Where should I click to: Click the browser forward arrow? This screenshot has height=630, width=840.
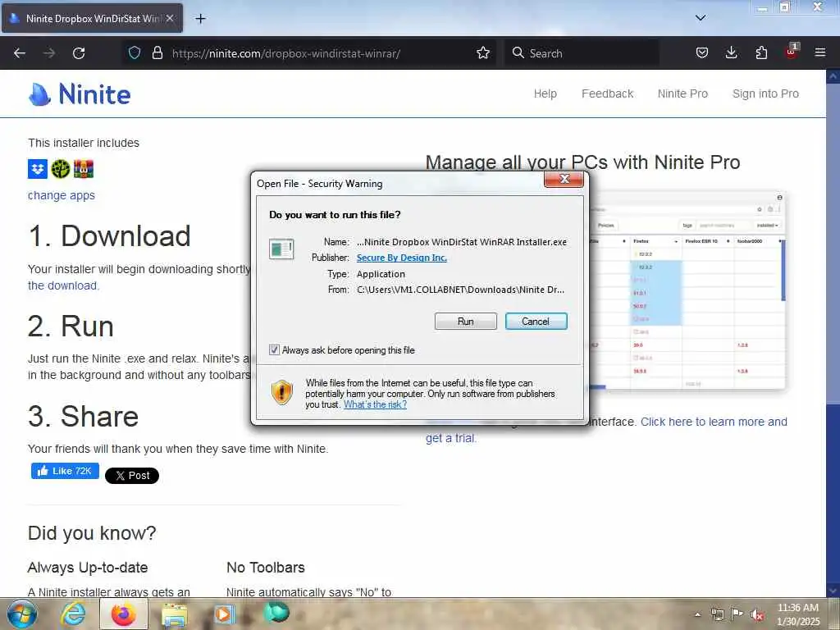point(49,53)
